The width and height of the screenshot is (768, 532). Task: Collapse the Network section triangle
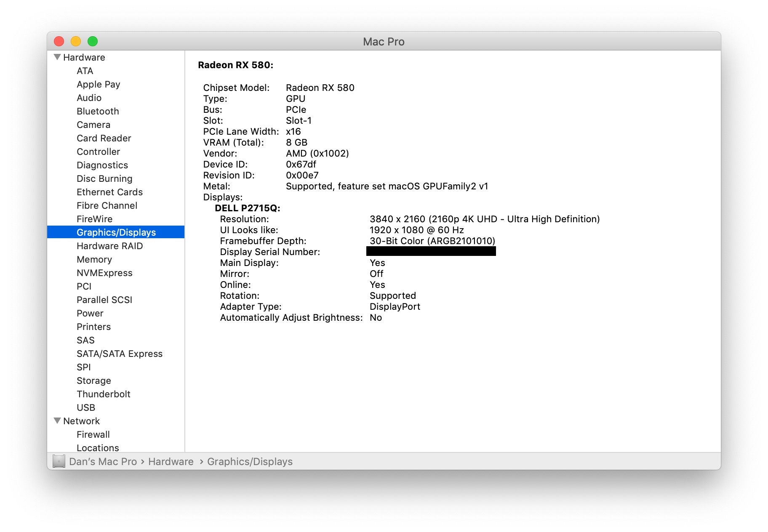(57, 420)
